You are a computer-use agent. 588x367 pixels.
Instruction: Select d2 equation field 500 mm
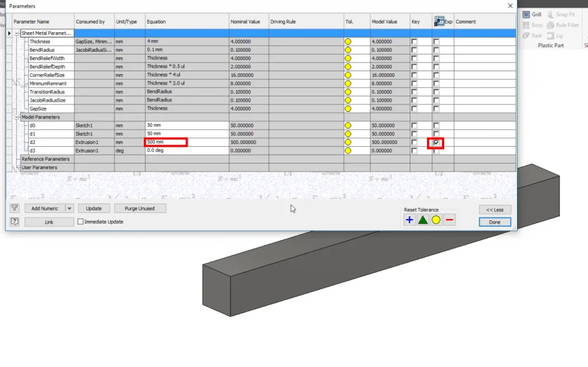pos(187,142)
